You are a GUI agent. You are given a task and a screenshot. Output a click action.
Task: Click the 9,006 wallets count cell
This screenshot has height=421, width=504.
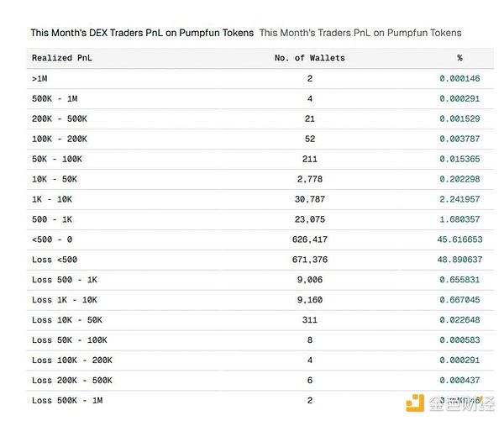pos(309,280)
